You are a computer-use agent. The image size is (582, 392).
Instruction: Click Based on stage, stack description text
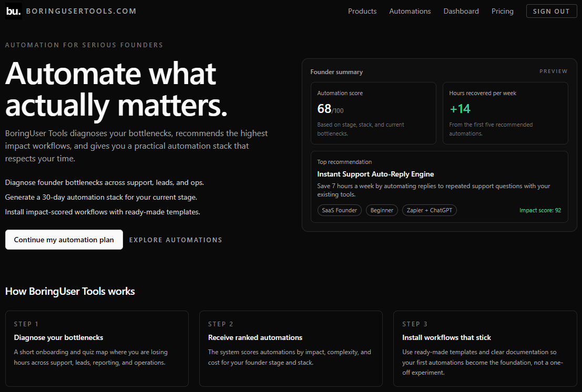[x=361, y=129]
